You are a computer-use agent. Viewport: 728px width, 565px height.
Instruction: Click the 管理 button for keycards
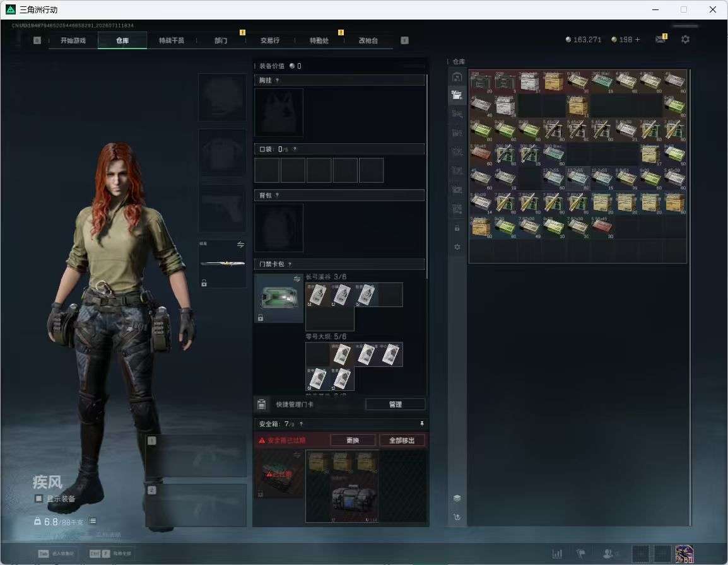pos(395,404)
